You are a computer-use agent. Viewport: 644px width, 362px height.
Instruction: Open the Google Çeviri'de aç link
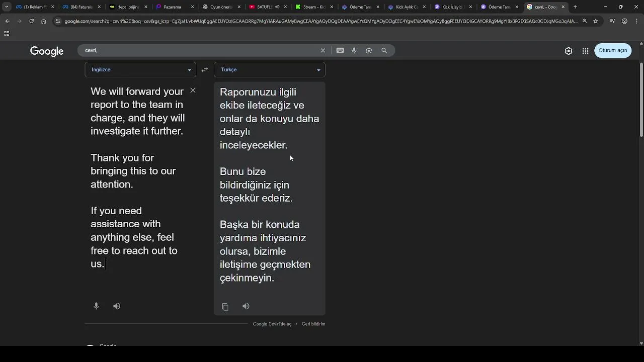pos(272,324)
